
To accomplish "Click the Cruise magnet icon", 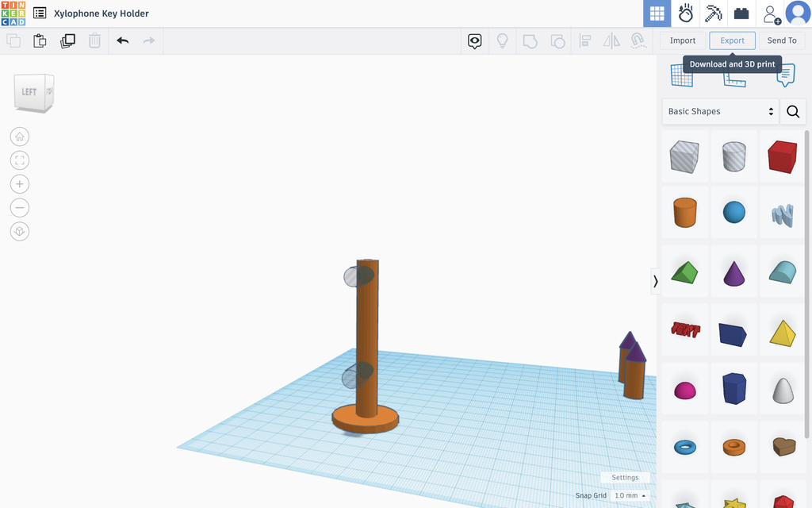I will coord(638,40).
